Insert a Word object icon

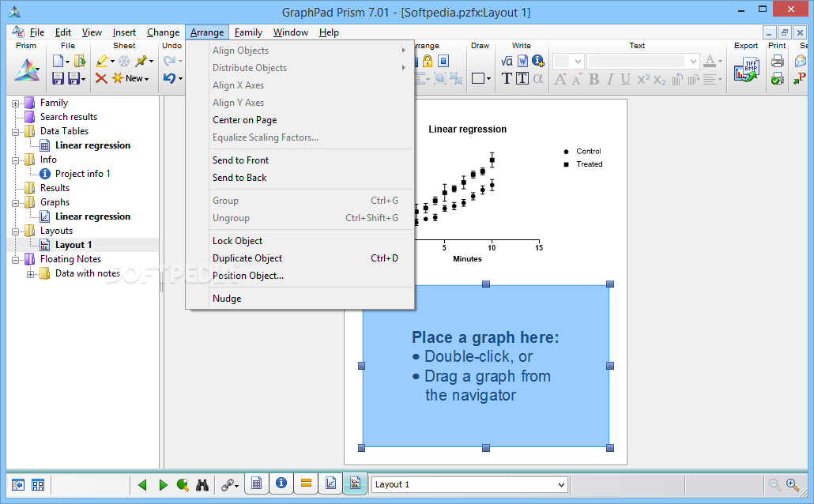(x=522, y=62)
